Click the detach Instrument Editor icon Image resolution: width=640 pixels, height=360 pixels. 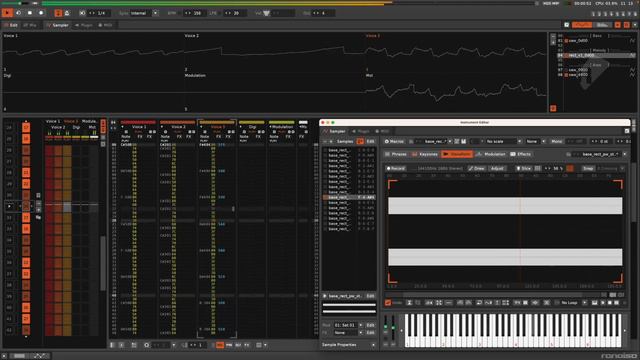(x=627, y=131)
